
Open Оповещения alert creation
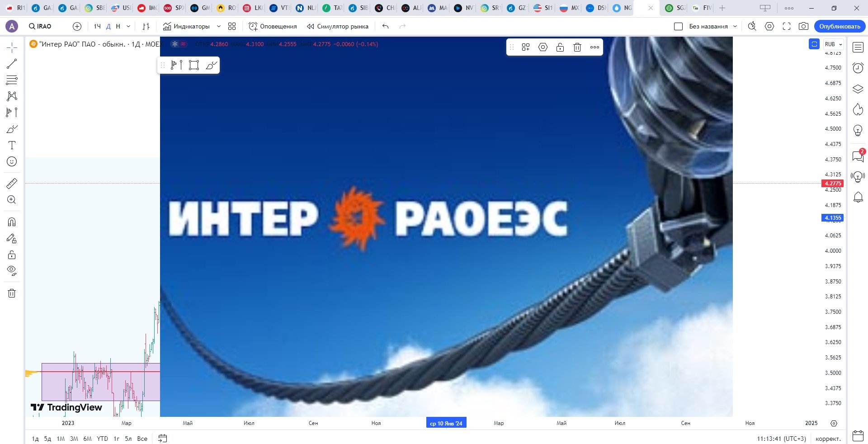tap(273, 26)
